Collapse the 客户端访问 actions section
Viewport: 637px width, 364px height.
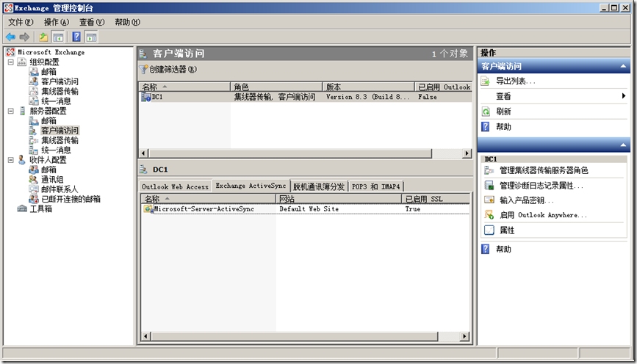[x=623, y=66]
